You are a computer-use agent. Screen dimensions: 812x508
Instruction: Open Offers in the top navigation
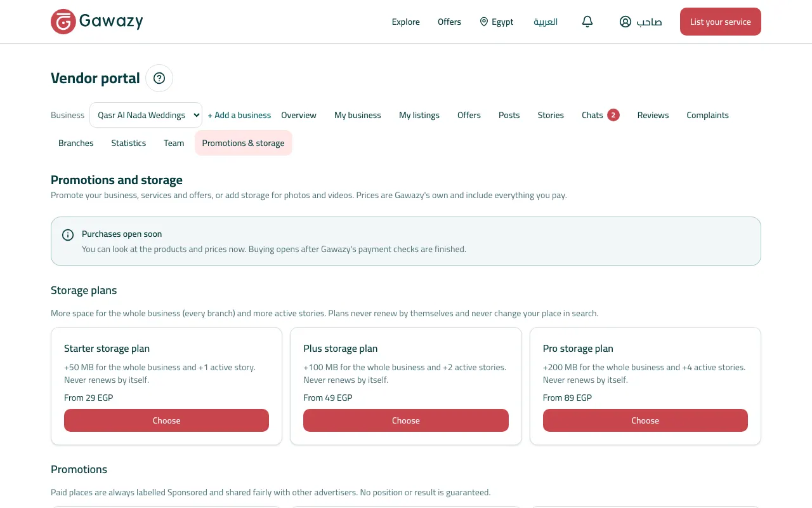[x=449, y=22]
